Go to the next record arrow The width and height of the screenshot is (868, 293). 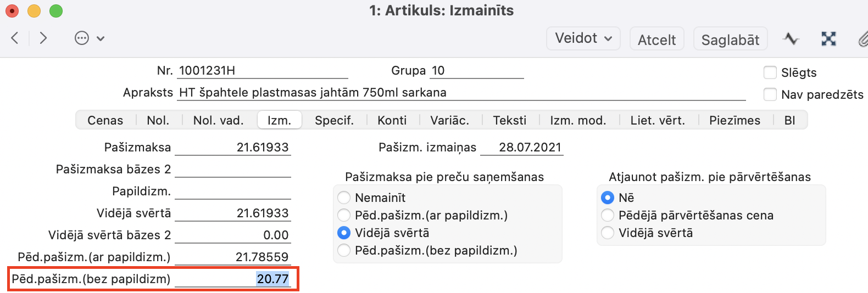coord(43,38)
